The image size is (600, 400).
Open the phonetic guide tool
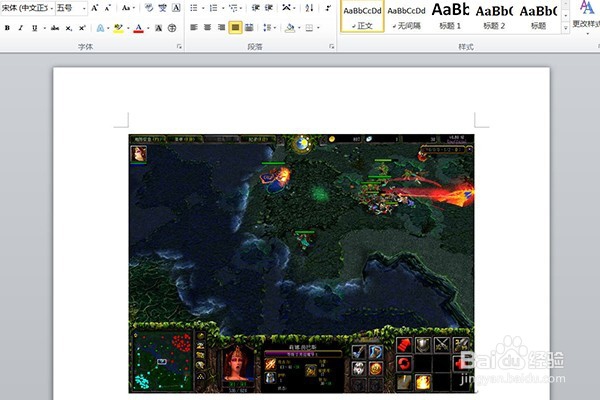click(x=163, y=8)
